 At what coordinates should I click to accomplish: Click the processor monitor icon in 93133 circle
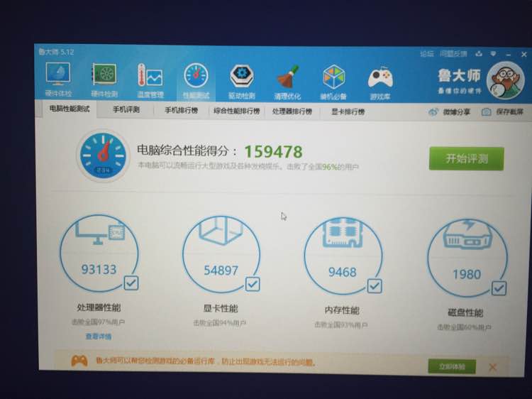[x=101, y=231]
